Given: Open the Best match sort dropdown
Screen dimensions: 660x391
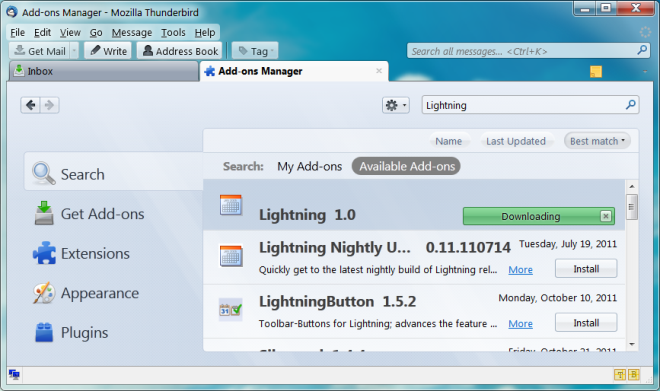Looking at the screenshot, I should pos(597,141).
